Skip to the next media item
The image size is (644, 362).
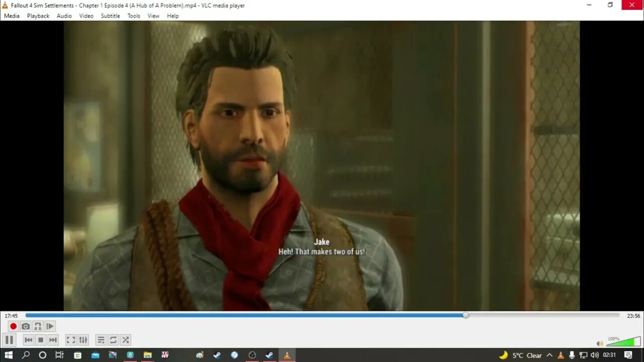click(53, 340)
